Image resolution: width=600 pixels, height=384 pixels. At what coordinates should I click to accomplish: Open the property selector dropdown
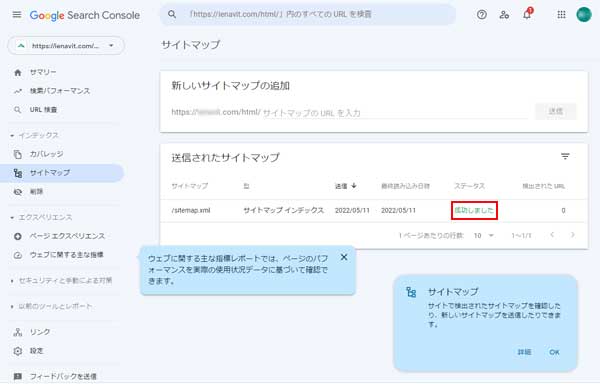(x=66, y=46)
